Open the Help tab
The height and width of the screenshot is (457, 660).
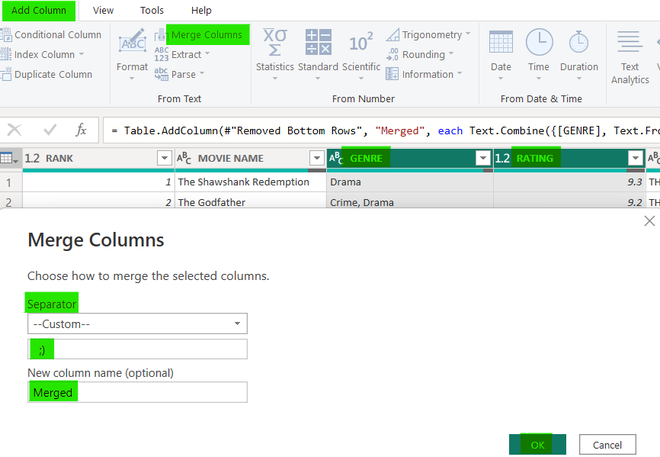(x=201, y=11)
